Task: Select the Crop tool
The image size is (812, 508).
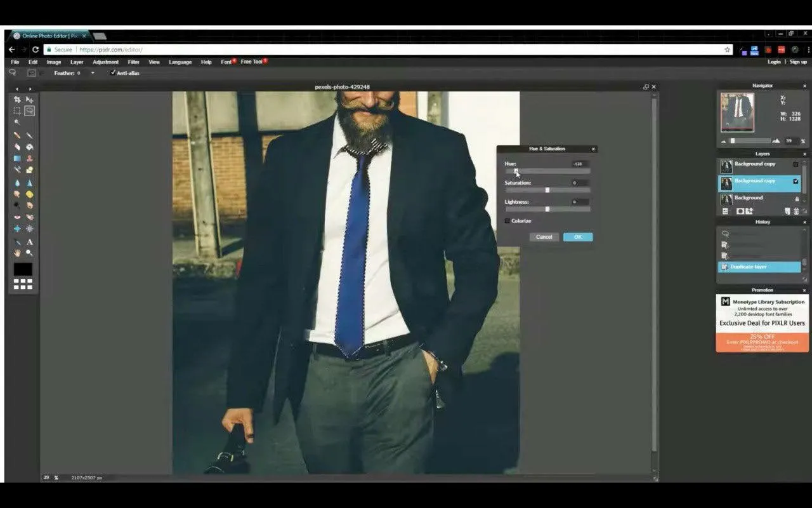Action: point(17,100)
